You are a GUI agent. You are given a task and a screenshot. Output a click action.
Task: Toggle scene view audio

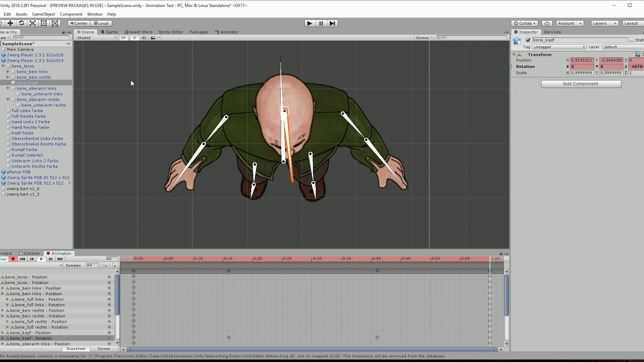[x=143, y=37]
